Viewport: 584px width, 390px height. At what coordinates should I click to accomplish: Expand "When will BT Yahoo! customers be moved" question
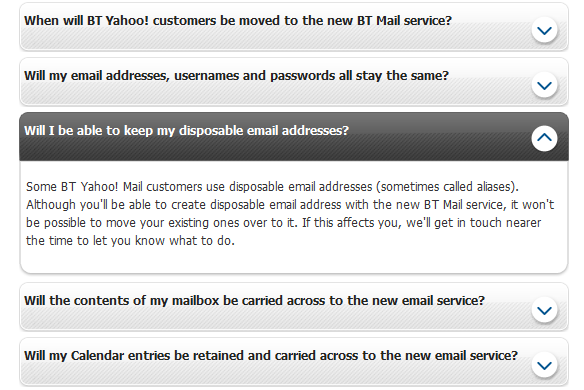pos(238,20)
